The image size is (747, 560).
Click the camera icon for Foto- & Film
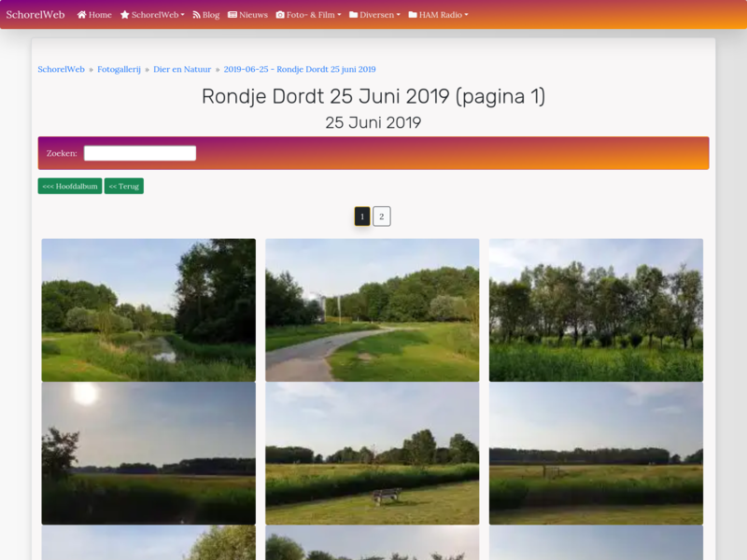pos(280,15)
